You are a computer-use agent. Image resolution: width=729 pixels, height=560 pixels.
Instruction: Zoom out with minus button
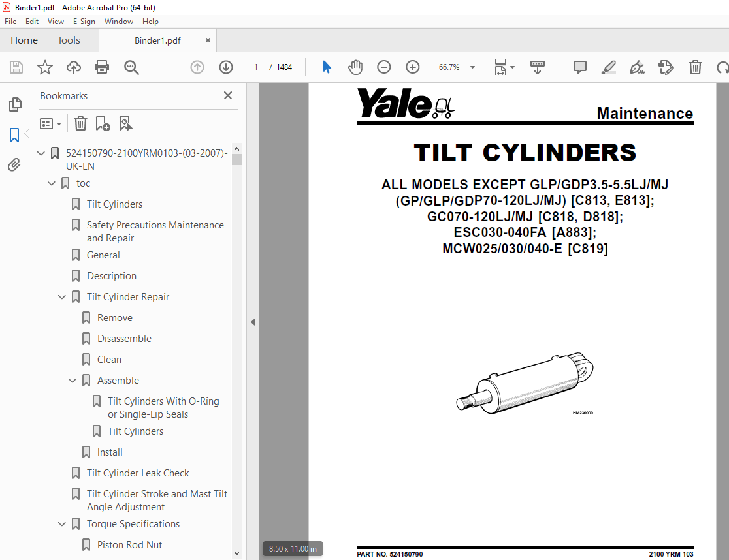384,67
